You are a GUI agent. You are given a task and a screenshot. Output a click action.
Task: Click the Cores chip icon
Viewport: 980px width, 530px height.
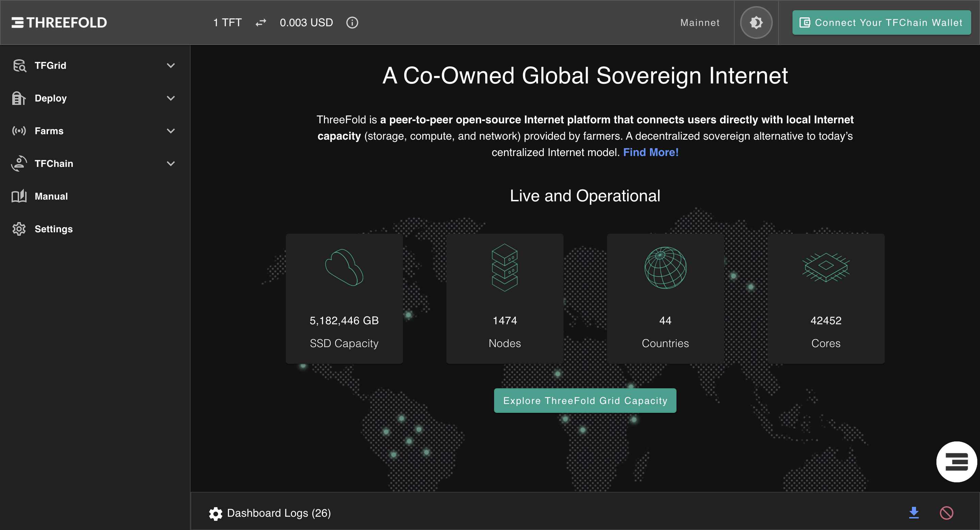tap(826, 267)
